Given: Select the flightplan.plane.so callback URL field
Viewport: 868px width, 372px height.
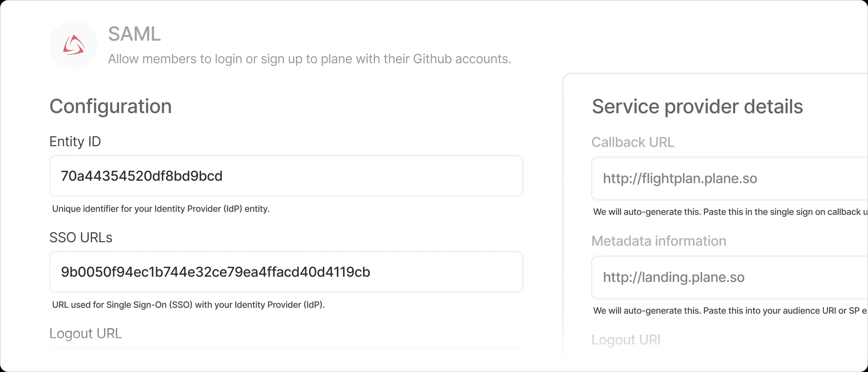Looking at the screenshot, I should coord(728,178).
